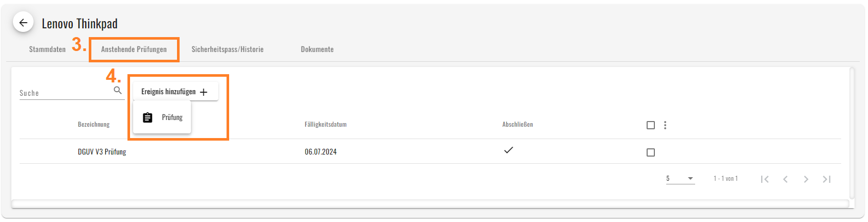Jump to last page of results
This screenshot has height=222, width=868.
[827, 179]
